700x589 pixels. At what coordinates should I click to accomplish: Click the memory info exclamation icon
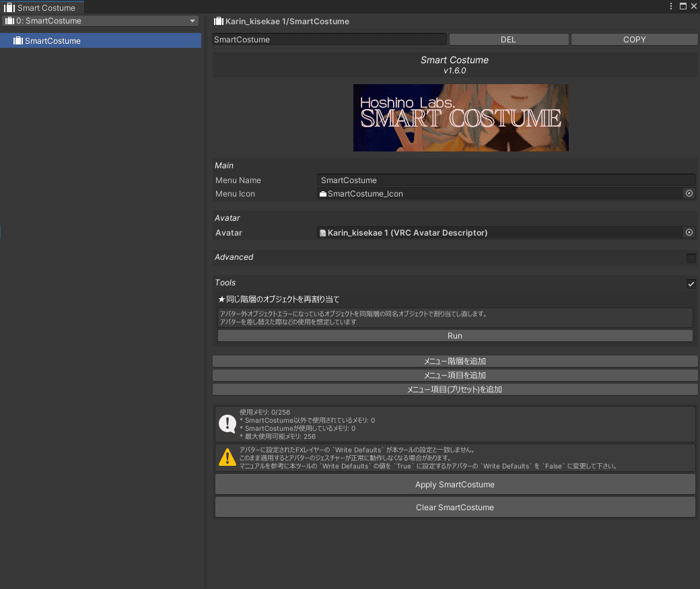click(228, 423)
